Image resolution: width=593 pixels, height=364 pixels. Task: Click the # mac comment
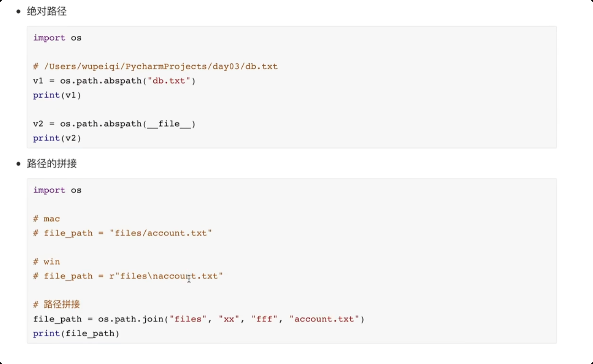pyautogui.click(x=47, y=219)
